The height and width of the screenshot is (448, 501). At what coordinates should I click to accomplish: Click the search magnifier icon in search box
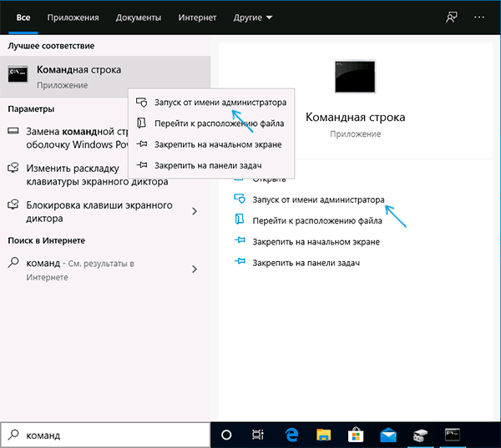[13, 435]
